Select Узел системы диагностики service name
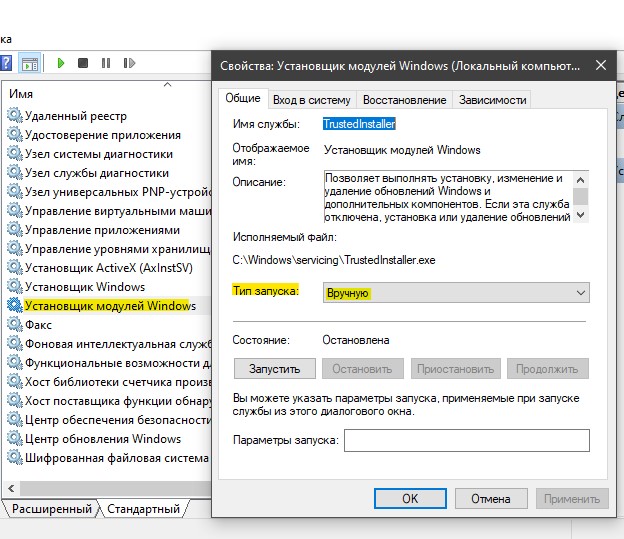 [99, 154]
